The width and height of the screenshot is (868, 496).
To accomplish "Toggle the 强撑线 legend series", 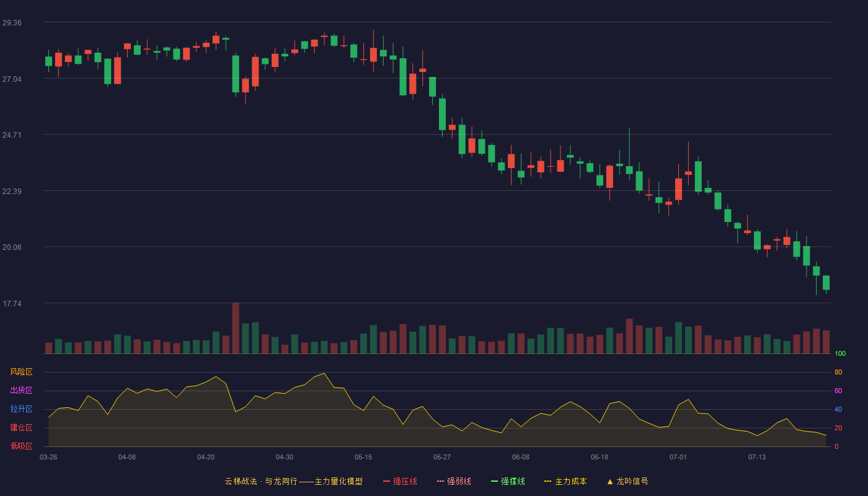I will (x=508, y=481).
